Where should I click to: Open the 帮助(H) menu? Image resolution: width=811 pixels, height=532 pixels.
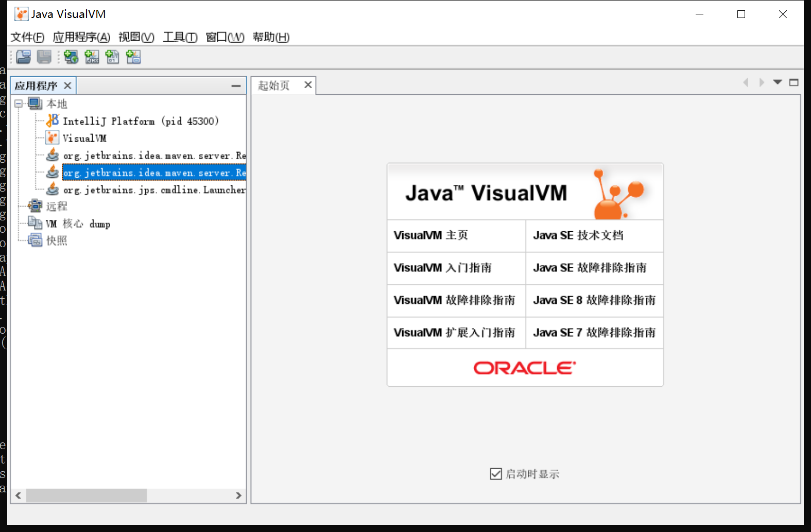tap(271, 37)
